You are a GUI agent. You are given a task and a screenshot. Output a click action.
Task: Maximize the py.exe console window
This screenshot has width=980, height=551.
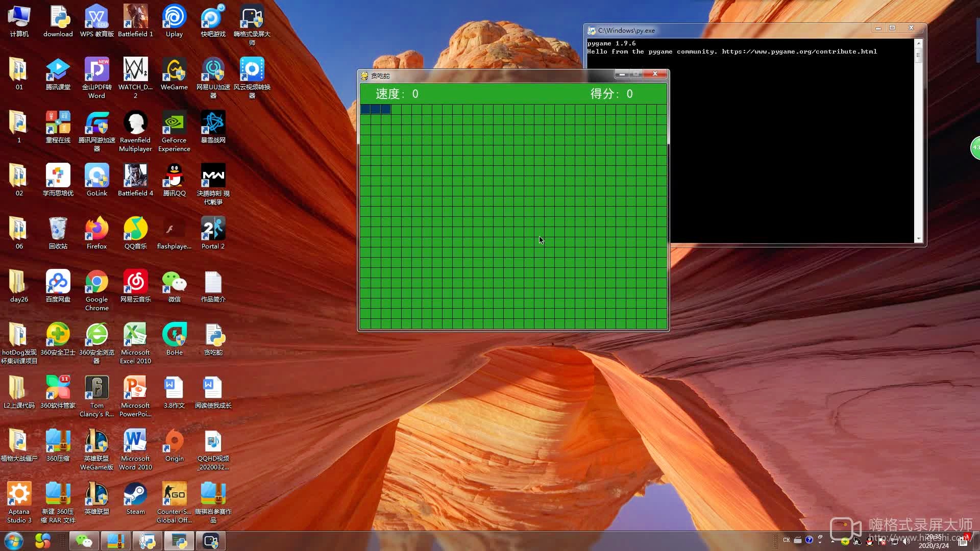(892, 28)
